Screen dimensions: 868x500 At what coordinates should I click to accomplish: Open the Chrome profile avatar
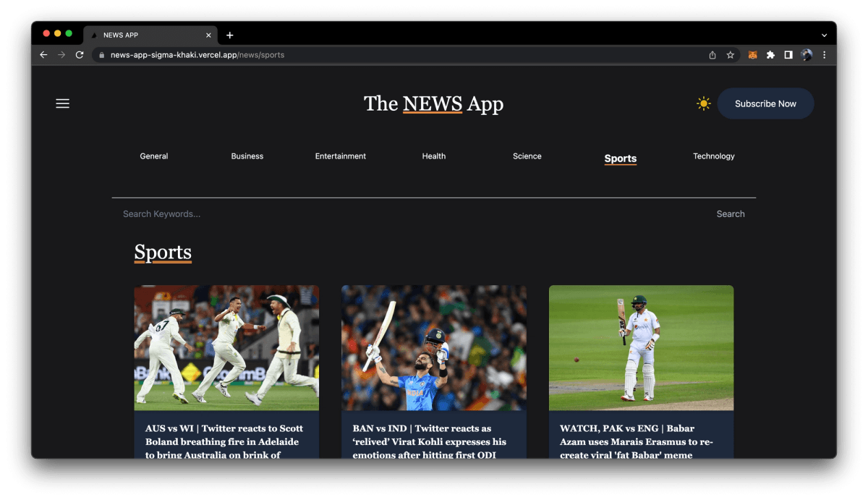(807, 54)
